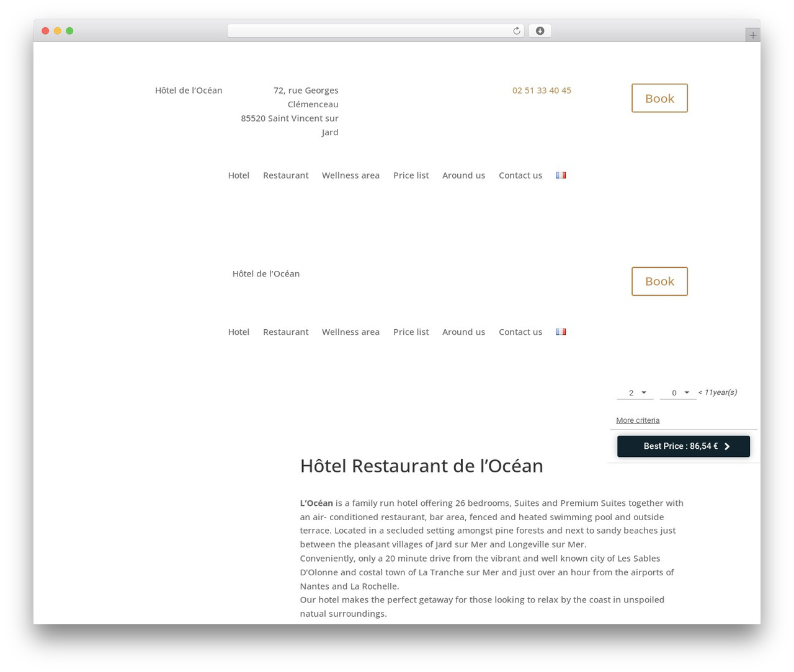This screenshot has width=794, height=672.
Task: Click lower Hôtel de l'Océan logo text
Action: pos(266,274)
